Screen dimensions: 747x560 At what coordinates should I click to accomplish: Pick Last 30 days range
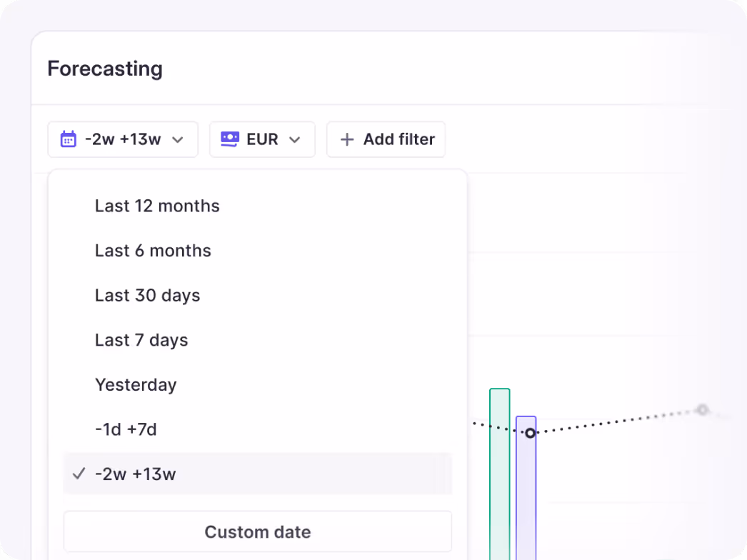pos(257,296)
